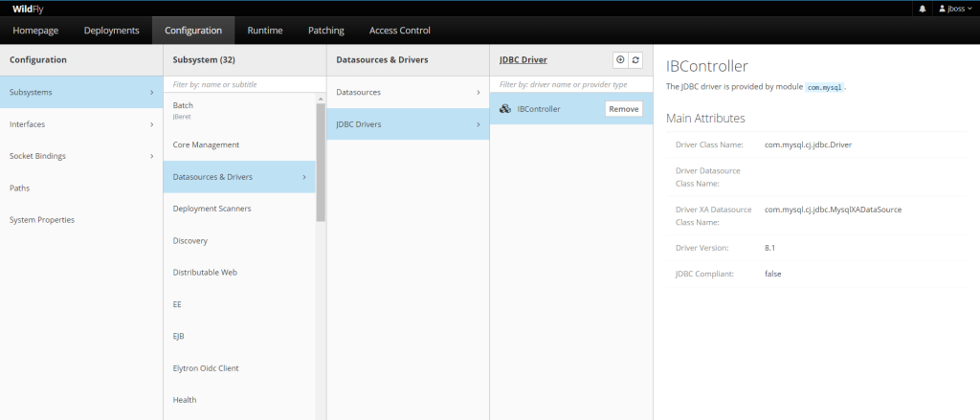Click the subsystem list scrollbar thumb
The height and width of the screenshot is (420, 980).
(321, 163)
